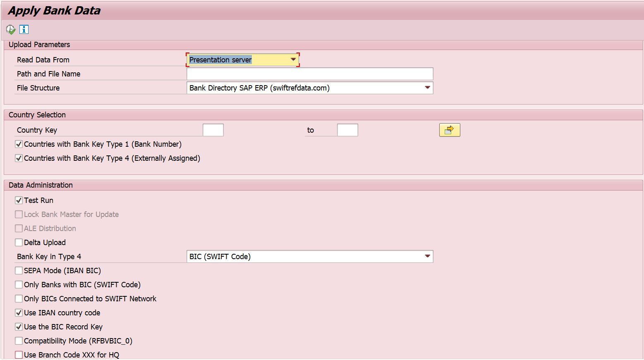
Task: Enable Delta Upload
Action: pyautogui.click(x=19, y=242)
